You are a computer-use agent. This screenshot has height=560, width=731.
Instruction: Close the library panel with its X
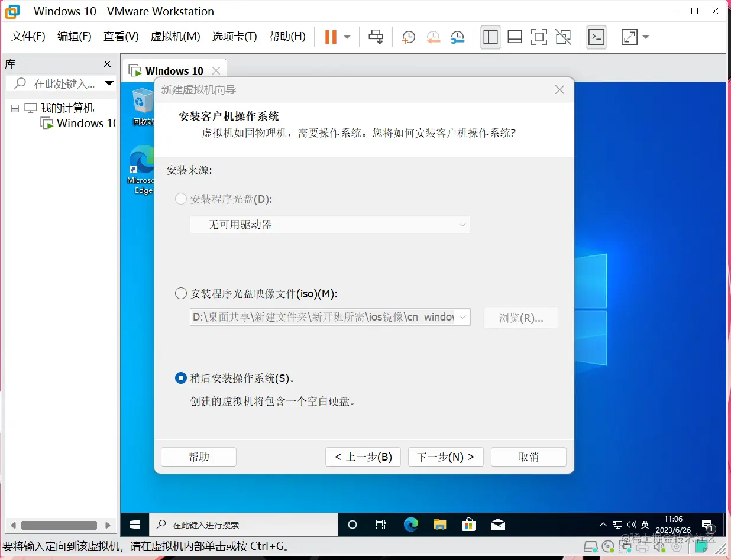click(107, 64)
